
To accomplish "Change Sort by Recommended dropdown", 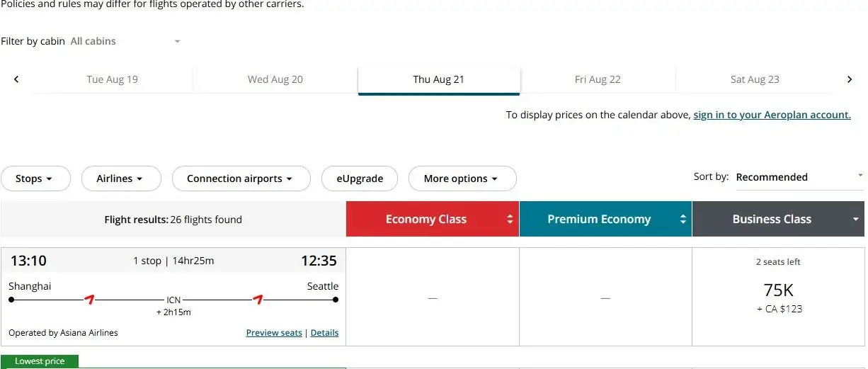I will click(799, 177).
